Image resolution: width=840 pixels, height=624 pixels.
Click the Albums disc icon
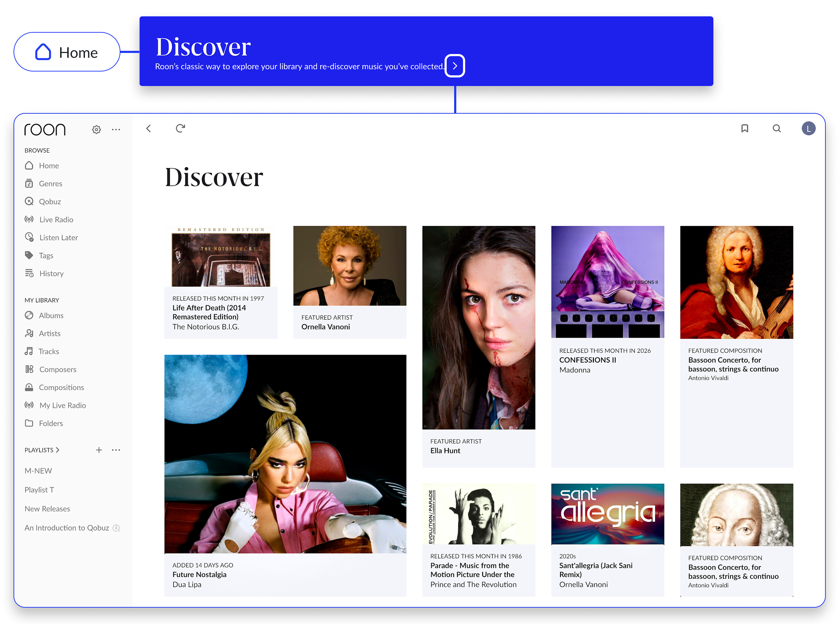pyautogui.click(x=29, y=316)
